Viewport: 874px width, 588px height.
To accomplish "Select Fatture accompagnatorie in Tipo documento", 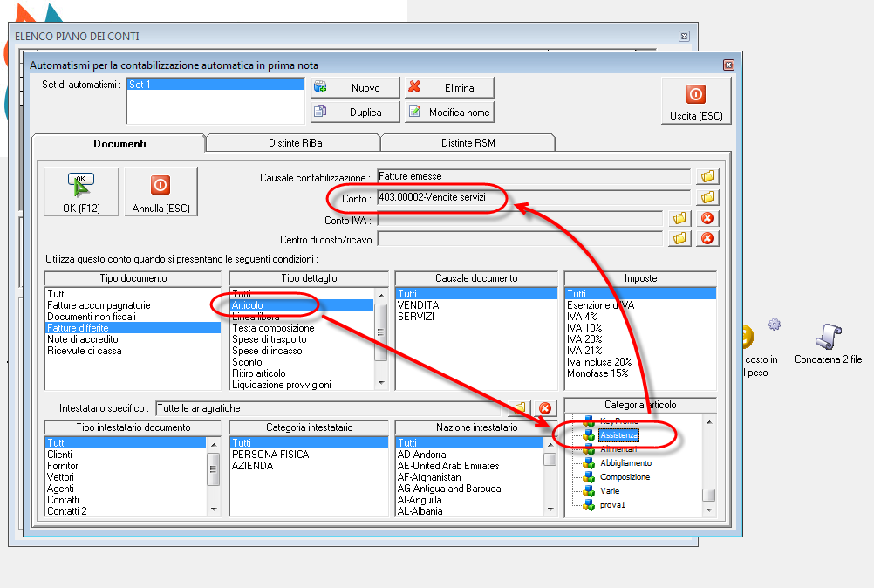I will [133, 305].
